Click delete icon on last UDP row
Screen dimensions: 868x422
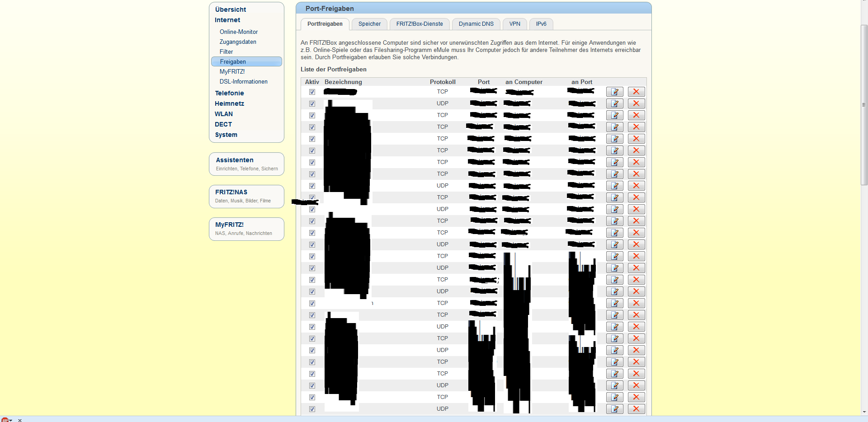point(636,409)
